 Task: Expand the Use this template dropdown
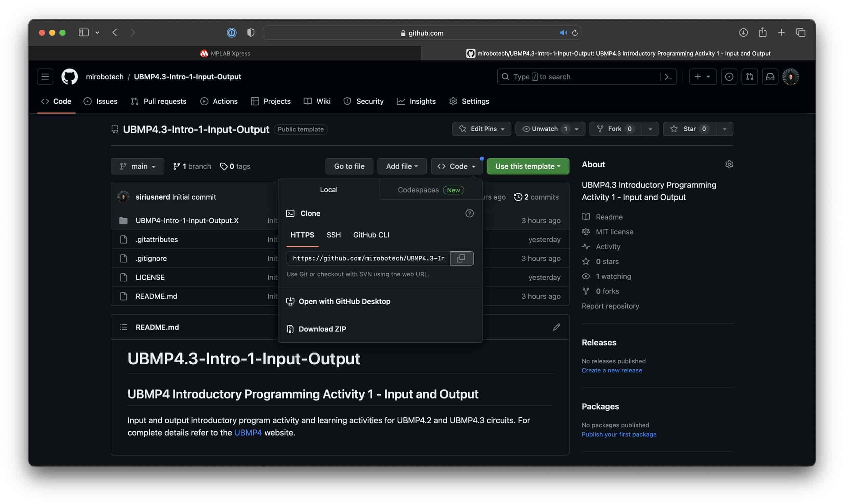pyautogui.click(x=528, y=166)
